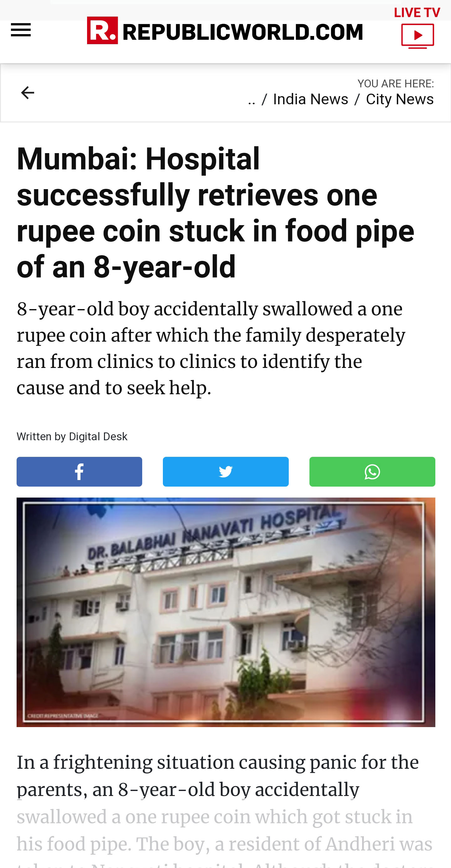
Task: Open the India News breadcrumb
Action: 310,99
